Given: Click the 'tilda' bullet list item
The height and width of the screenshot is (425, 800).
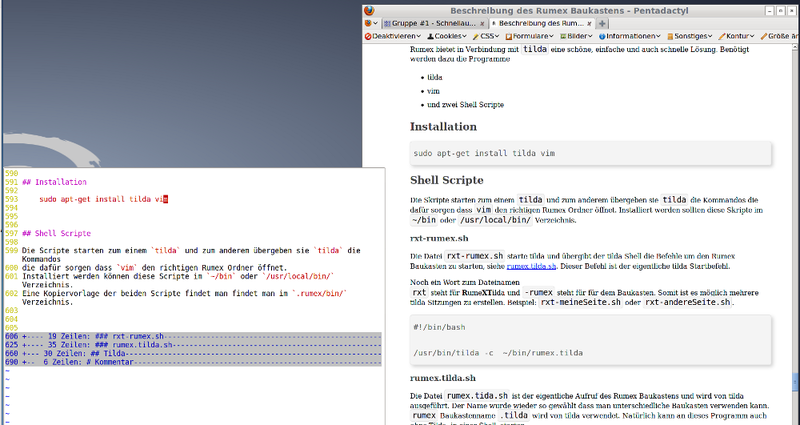Looking at the screenshot, I should (x=435, y=78).
